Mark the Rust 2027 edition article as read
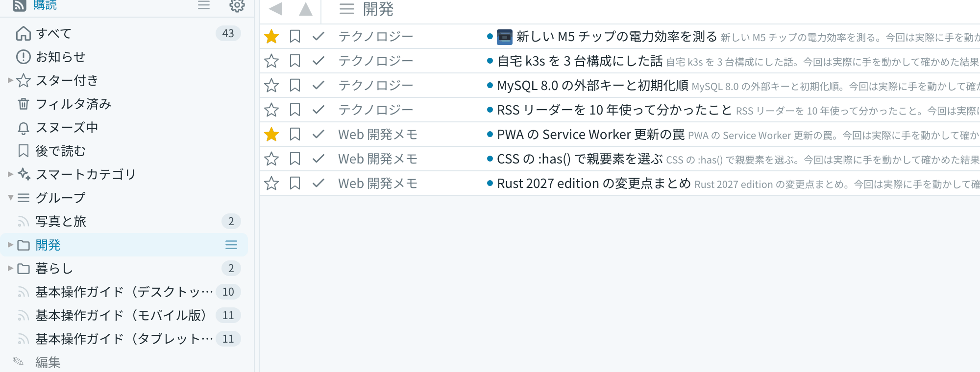Screen dimensions: 980x372 pyautogui.click(x=318, y=183)
